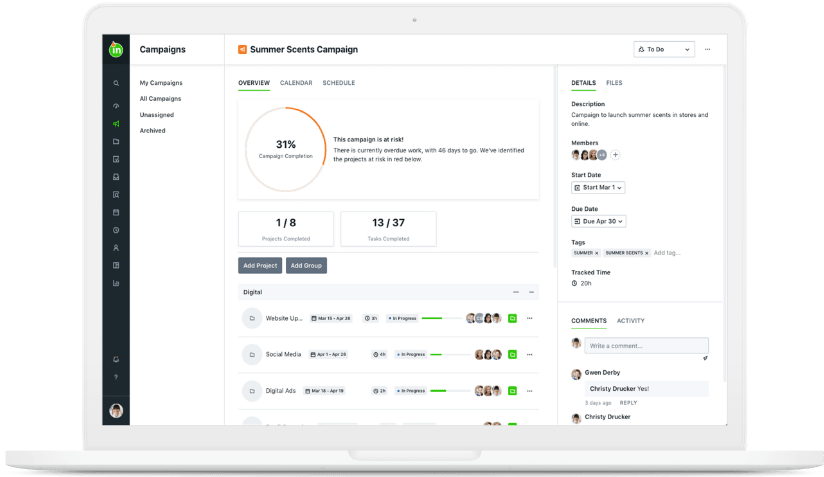The width and height of the screenshot is (824, 477).
Task: Open green project icon for Website Up.. row
Action: pyautogui.click(x=512, y=318)
